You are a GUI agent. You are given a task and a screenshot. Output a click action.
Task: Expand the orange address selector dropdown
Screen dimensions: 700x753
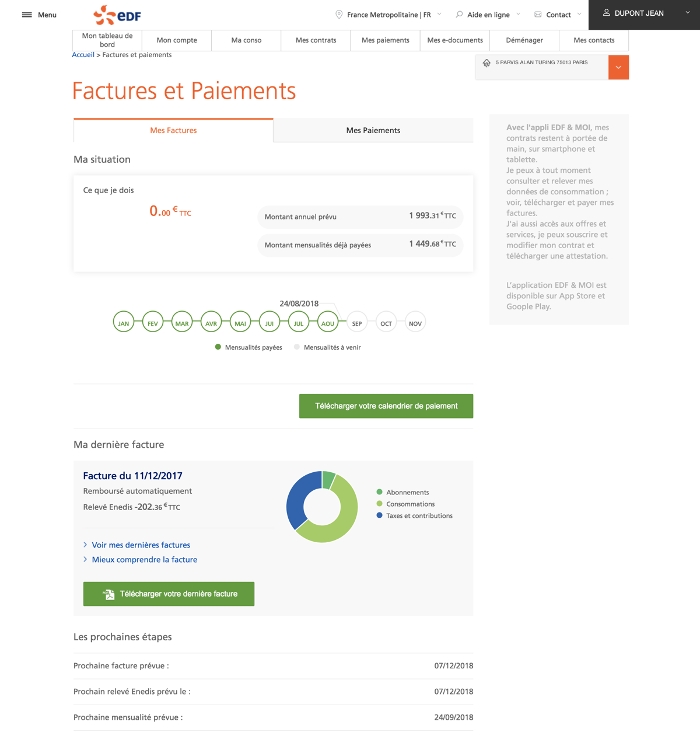tap(618, 68)
